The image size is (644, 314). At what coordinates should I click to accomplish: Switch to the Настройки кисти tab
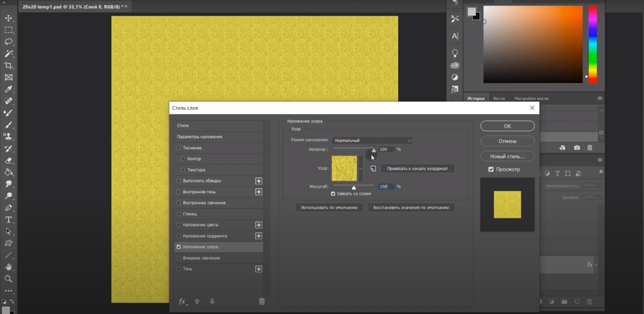pyautogui.click(x=531, y=98)
